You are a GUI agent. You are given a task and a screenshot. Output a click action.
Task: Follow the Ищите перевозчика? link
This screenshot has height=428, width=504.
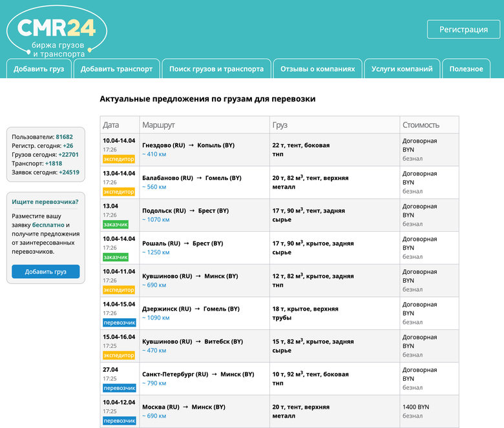45,202
